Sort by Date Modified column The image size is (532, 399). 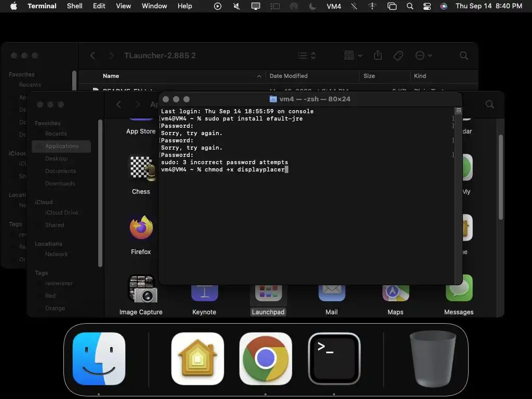[288, 76]
